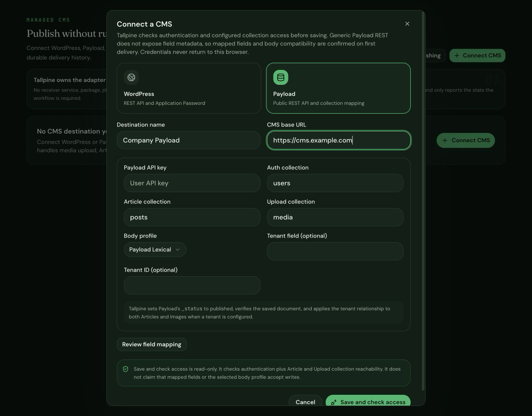The height and width of the screenshot is (416, 532).
Task: Edit the Auth collection field
Action: click(335, 183)
